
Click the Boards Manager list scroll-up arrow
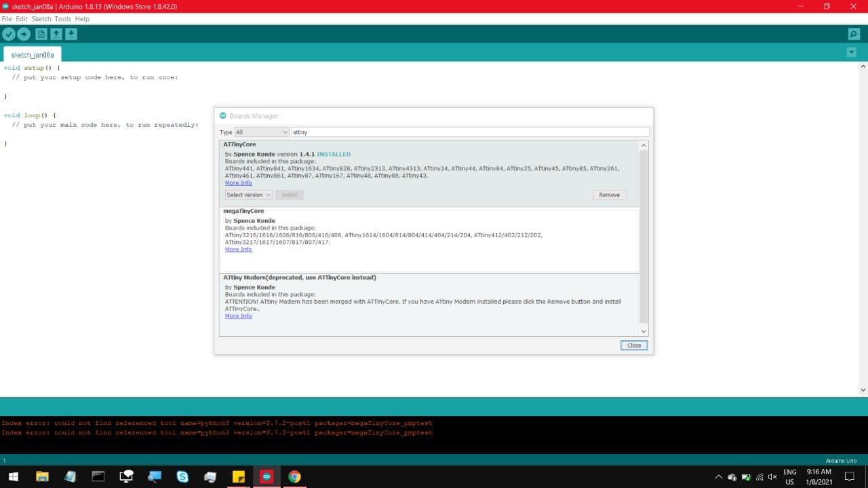coord(644,145)
